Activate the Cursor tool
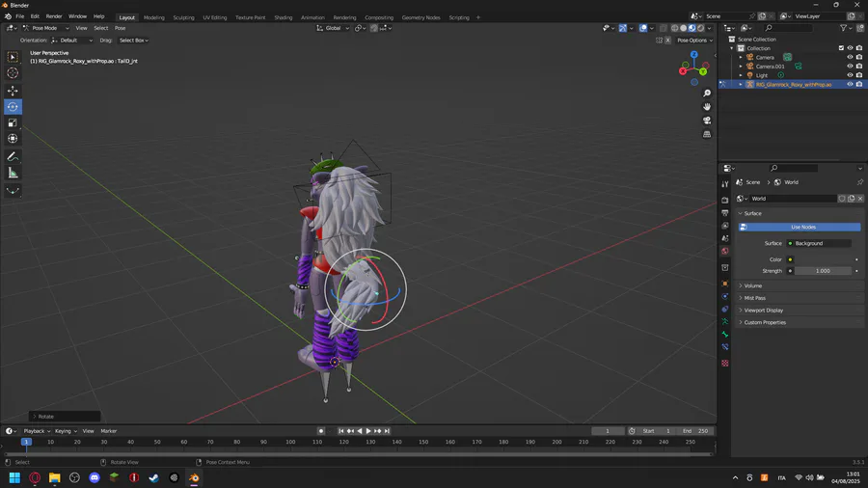 pyautogui.click(x=13, y=73)
